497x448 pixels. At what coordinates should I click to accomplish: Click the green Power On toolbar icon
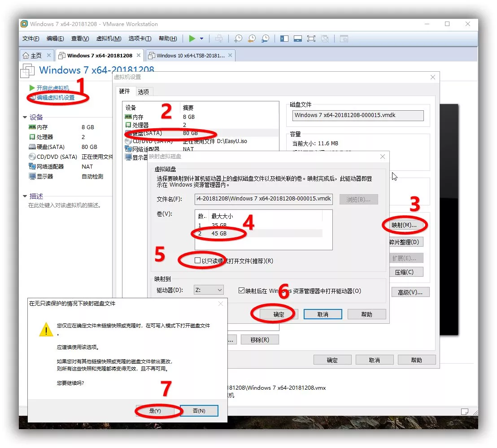[192, 39]
